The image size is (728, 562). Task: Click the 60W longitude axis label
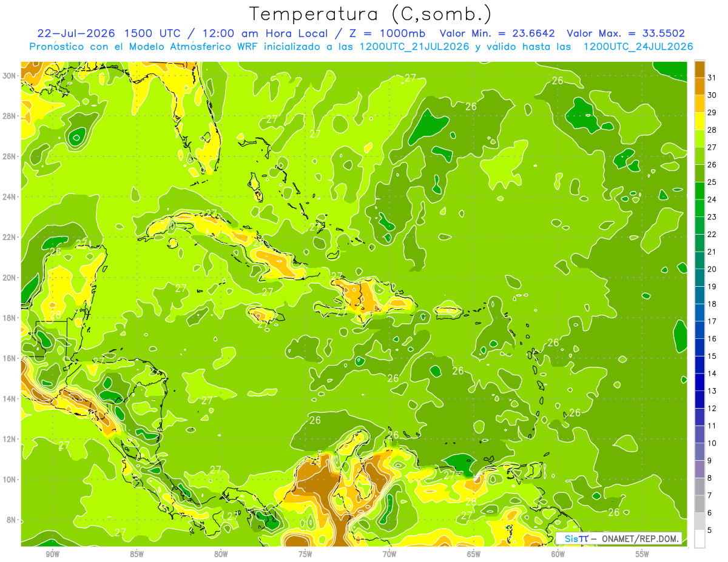coord(558,554)
